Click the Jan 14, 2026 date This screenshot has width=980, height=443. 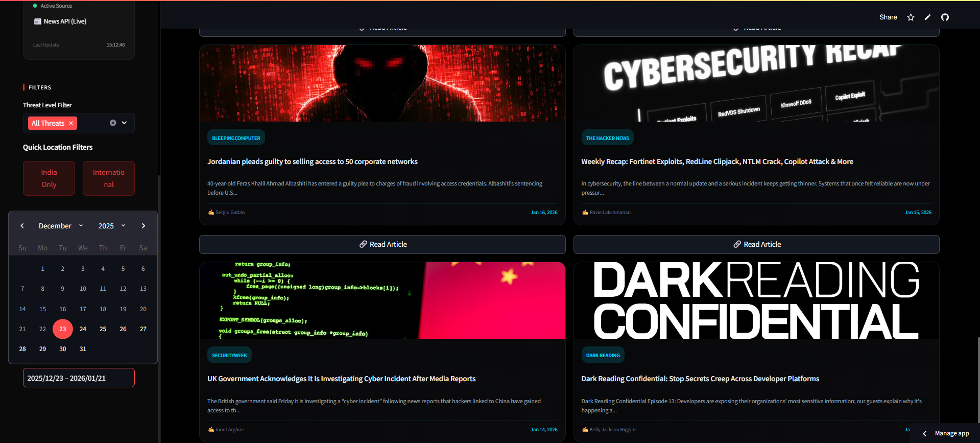[x=544, y=430]
